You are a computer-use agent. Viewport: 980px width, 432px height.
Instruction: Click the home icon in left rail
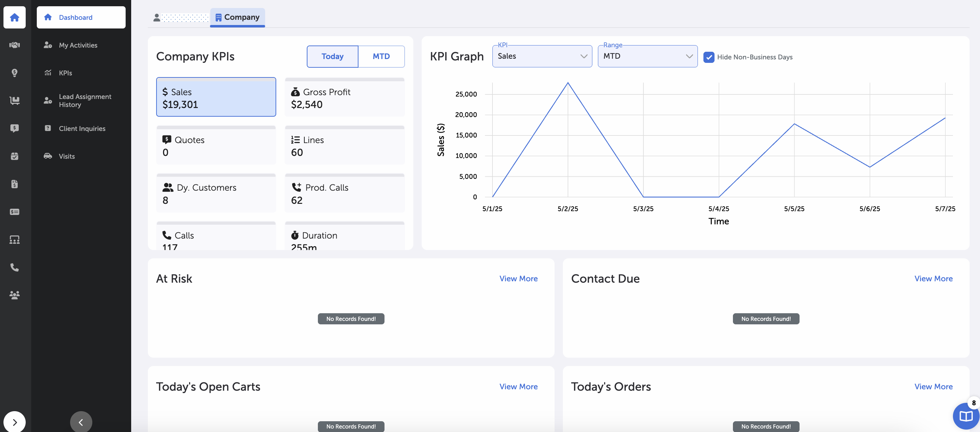[x=15, y=17]
